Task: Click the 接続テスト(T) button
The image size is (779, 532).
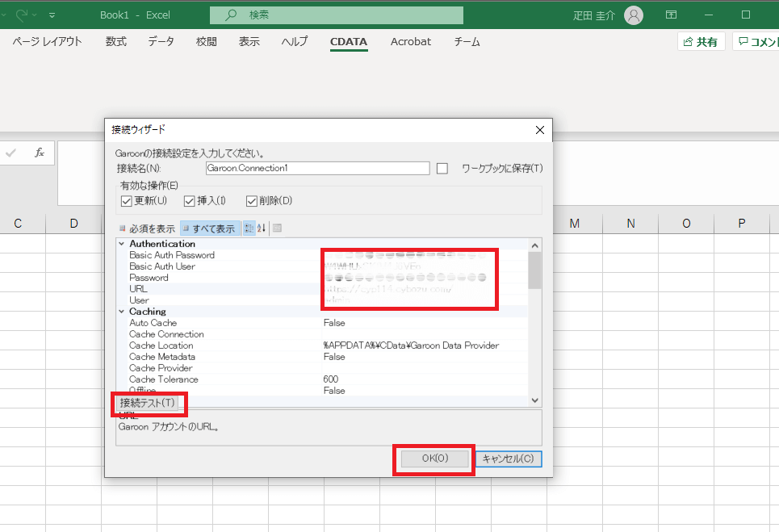Action: 147,402
